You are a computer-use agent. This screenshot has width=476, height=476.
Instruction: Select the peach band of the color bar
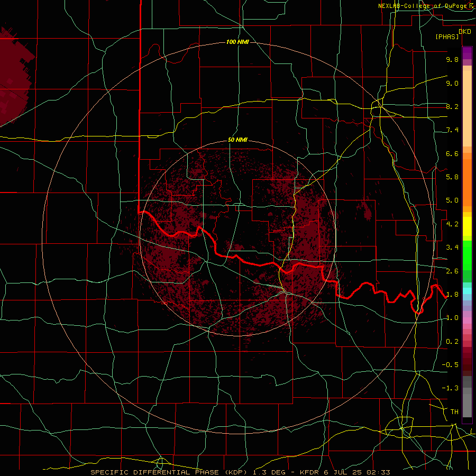point(467,106)
